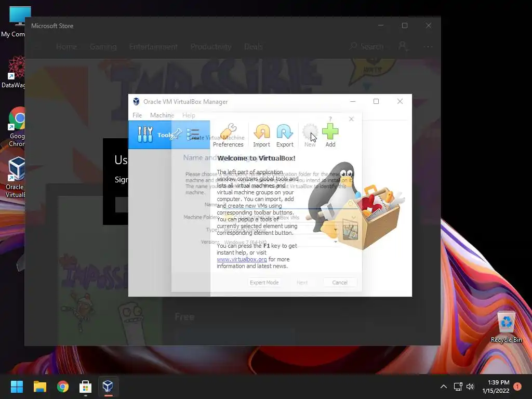Viewport: 532px width, 399px height.
Task: Close the VirtualBox Manager window
Action: [x=400, y=101]
